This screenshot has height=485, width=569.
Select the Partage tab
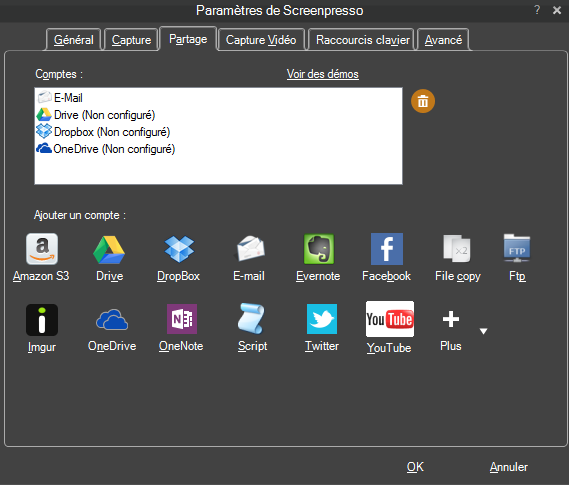click(x=188, y=39)
